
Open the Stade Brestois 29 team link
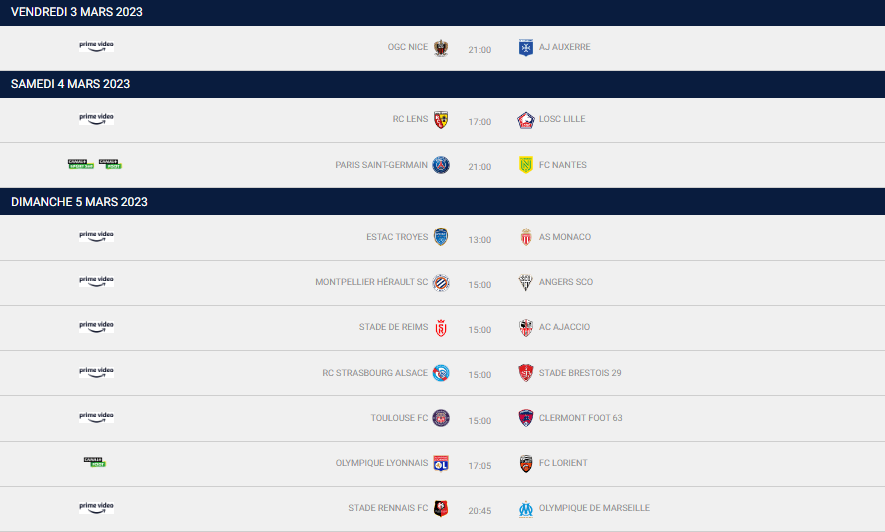(x=580, y=373)
